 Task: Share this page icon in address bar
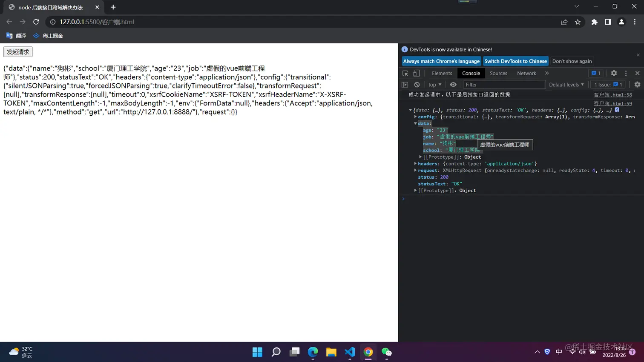[x=564, y=22]
